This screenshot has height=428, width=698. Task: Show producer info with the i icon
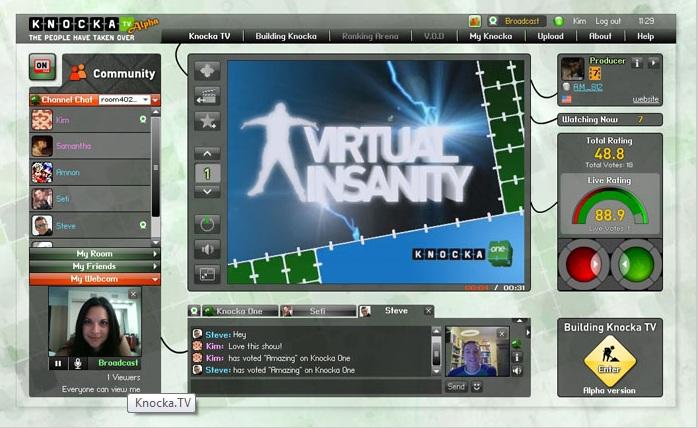tap(637, 63)
